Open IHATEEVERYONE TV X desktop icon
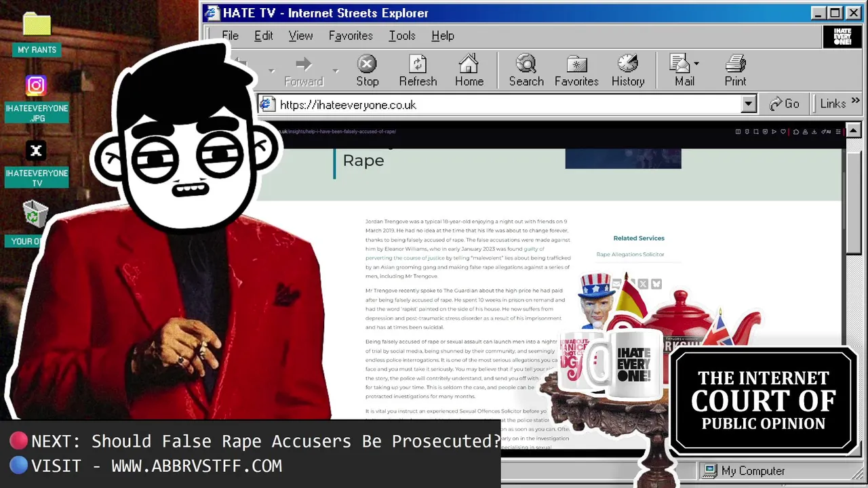Image resolution: width=868 pixels, height=488 pixels. tap(37, 165)
